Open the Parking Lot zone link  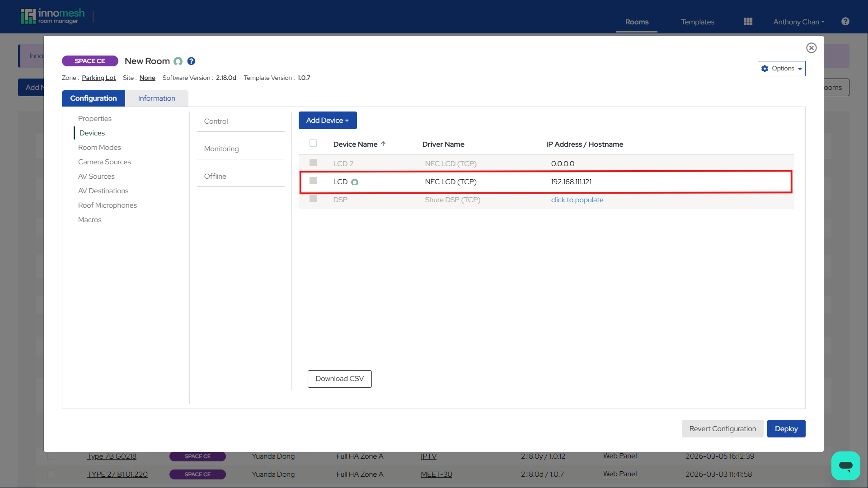pos(99,78)
